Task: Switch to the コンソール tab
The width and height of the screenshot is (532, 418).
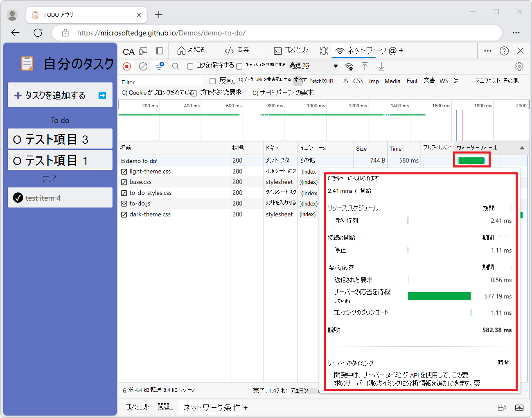Action: [291, 50]
